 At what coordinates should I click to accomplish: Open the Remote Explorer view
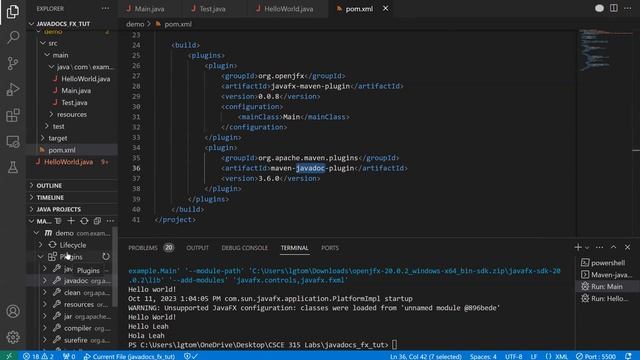click(13, 141)
